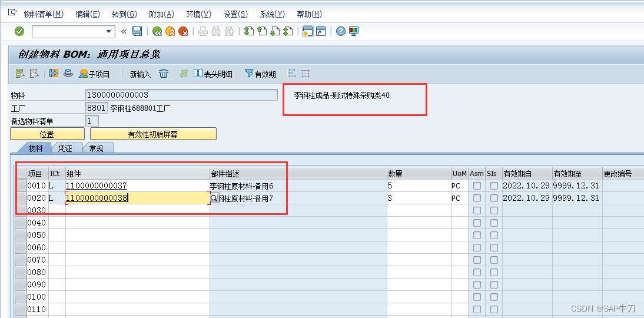
Task: Go to the first page icon
Action: pyautogui.click(x=248, y=31)
